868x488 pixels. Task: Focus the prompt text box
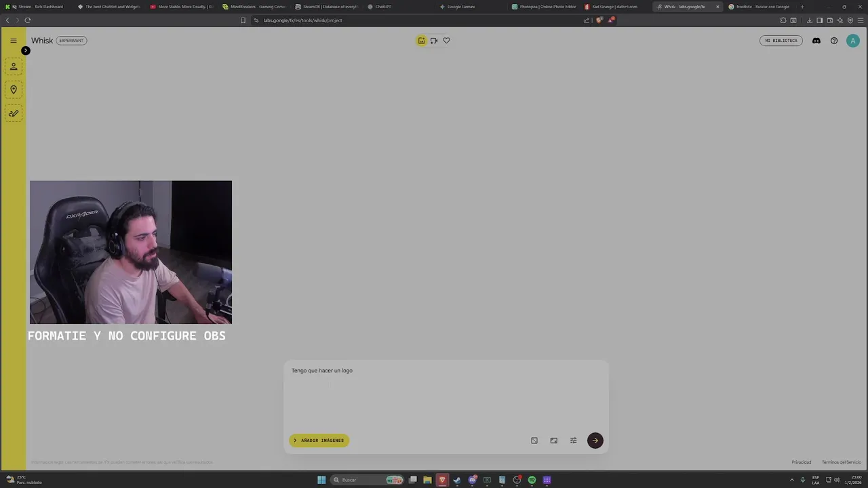[446, 396]
